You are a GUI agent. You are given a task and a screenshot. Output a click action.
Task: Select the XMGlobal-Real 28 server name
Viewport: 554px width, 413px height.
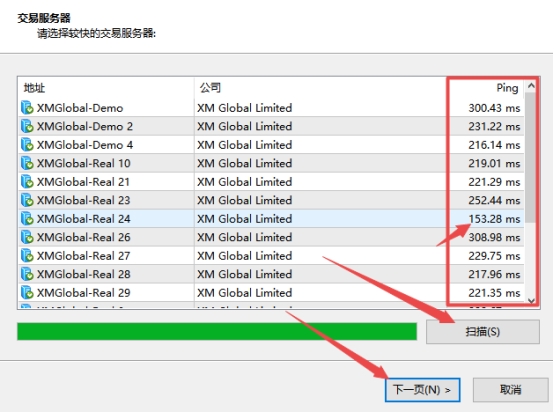pyautogui.click(x=84, y=274)
